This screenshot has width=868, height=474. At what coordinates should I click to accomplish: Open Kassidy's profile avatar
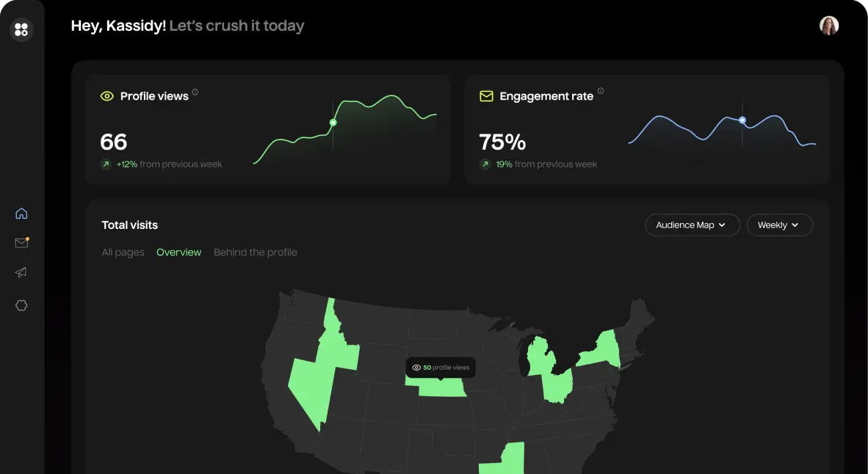pos(829,24)
